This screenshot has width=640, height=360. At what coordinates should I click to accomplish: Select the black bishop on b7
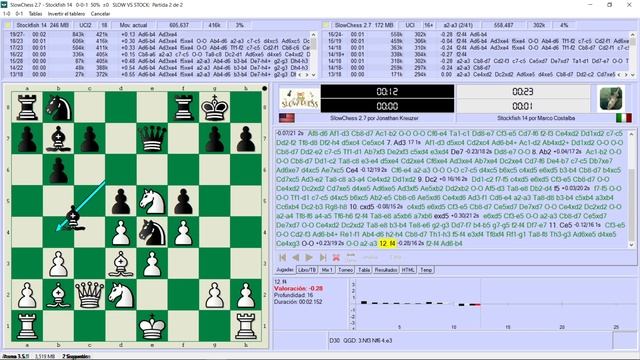tap(58, 139)
